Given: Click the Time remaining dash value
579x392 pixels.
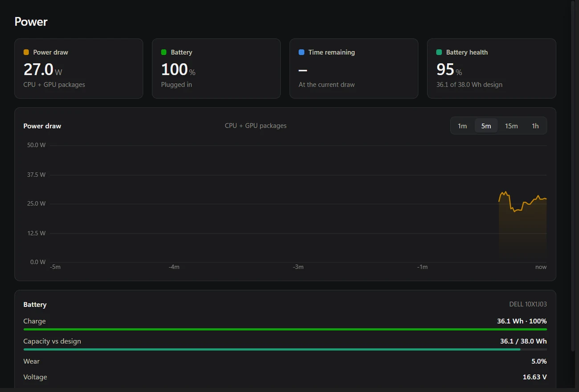Looking at the screenshot, I should (x=303, y=70).
